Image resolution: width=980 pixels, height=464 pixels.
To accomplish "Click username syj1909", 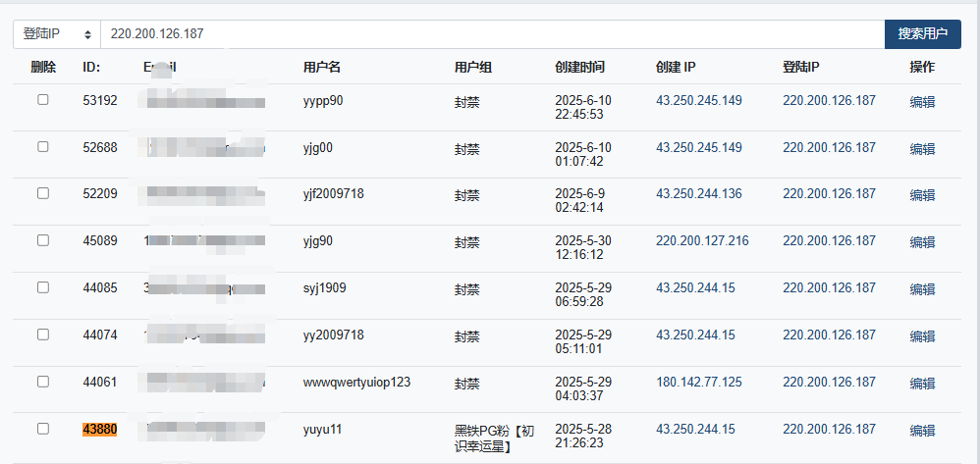I will tap(324, 288).
